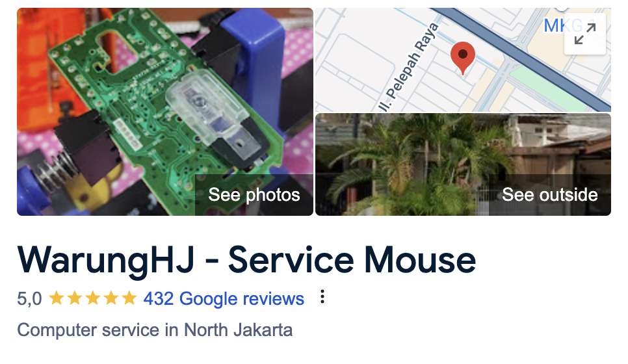Click the 5,0 rating score
Screen dimensions: 628x364
point(29,299)
